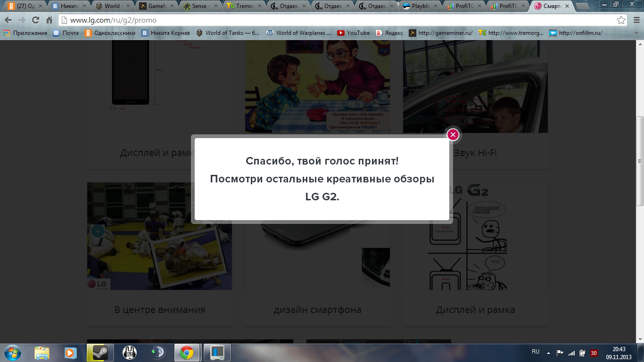644x362 pixels.
Task: Open the Приложения apps bookmark
Action: tap(25, 33)
